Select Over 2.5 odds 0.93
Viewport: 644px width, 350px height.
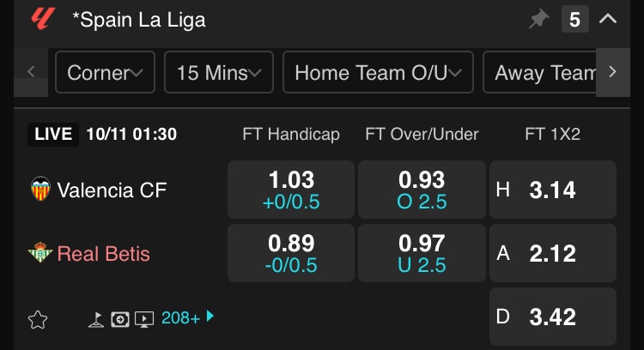422,190
